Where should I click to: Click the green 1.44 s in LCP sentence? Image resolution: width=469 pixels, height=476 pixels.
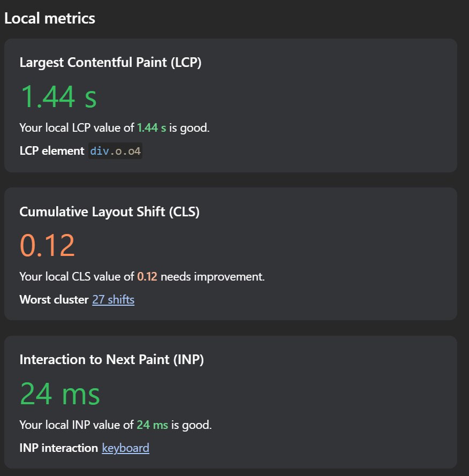[x=152, y=128]
